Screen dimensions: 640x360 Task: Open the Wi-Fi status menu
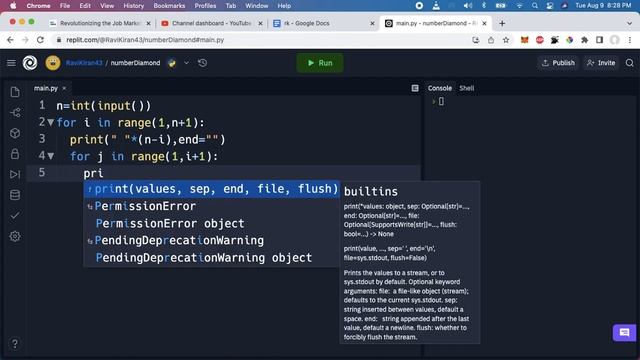click(519, 6)
